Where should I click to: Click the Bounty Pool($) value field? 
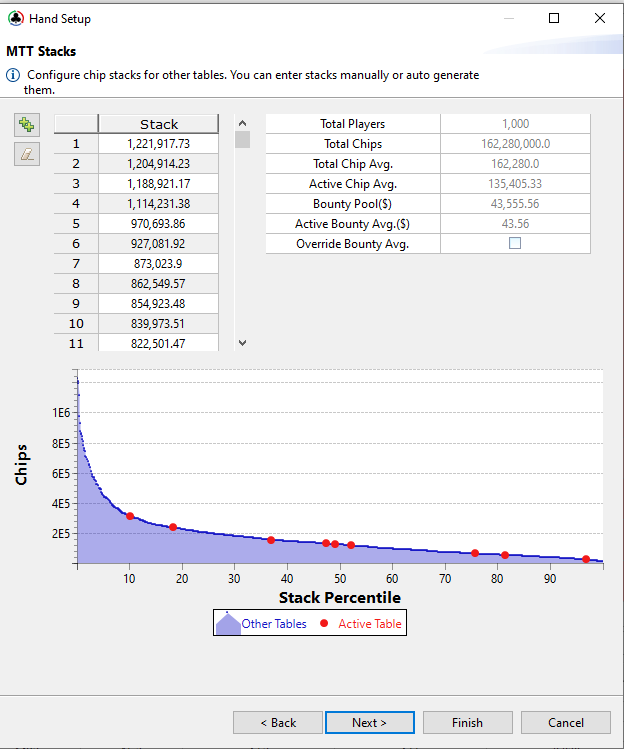(515, 204)
